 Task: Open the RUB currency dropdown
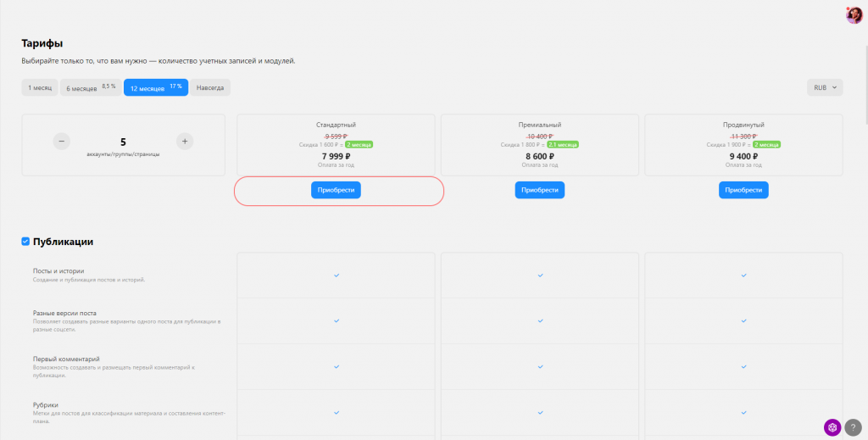click(x=825, y=87)
